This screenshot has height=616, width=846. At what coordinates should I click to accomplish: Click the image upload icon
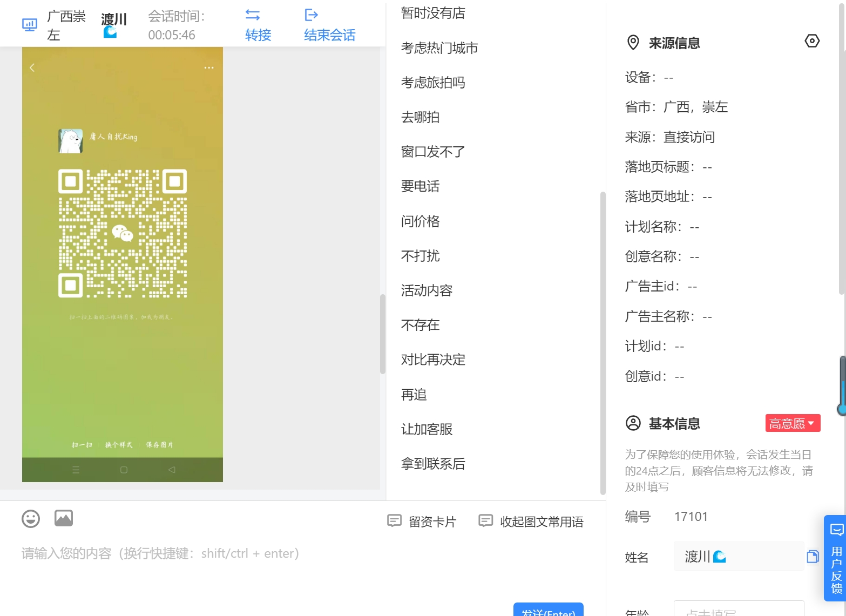(x=64, y=518)
